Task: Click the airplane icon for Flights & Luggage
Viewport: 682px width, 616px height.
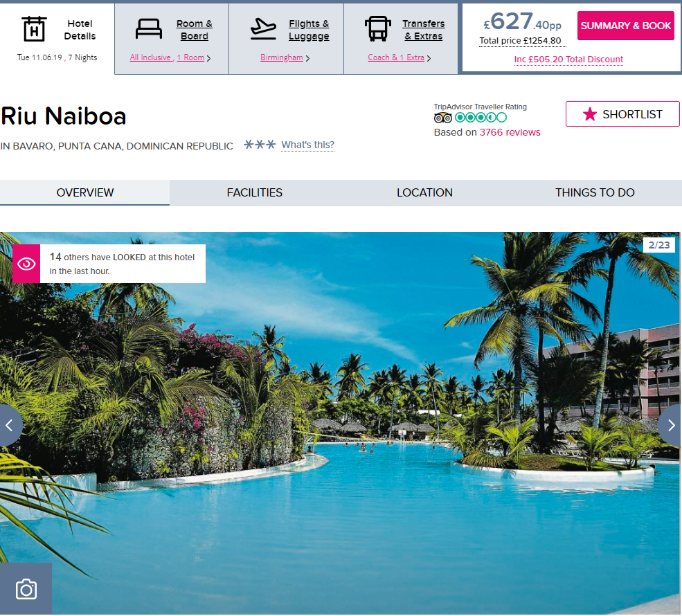Action: click(x=263, y=28)
